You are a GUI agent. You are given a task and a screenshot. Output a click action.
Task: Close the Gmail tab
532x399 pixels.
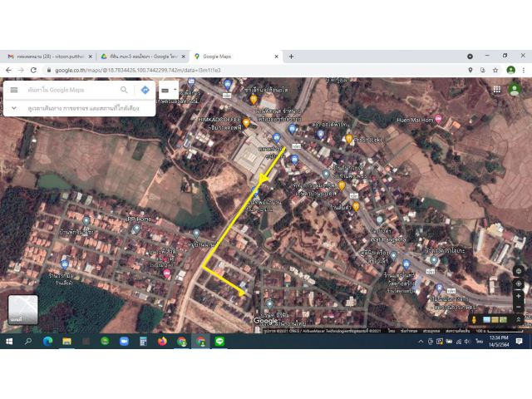pos(91,57)
